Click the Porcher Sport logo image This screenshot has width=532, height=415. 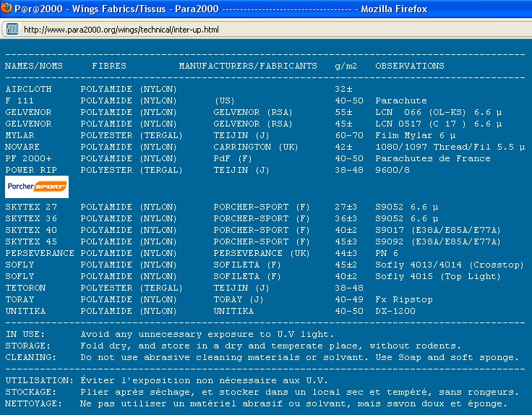[x=37, y=187]
